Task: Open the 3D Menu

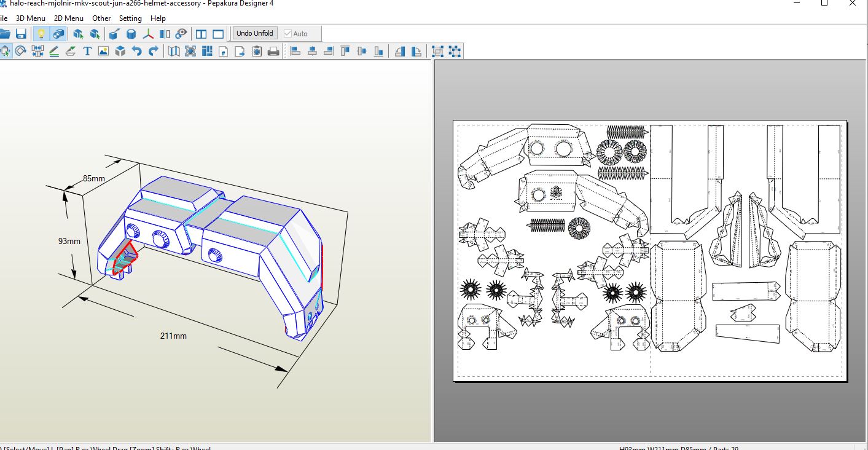Action: click(x=30, y=18)
